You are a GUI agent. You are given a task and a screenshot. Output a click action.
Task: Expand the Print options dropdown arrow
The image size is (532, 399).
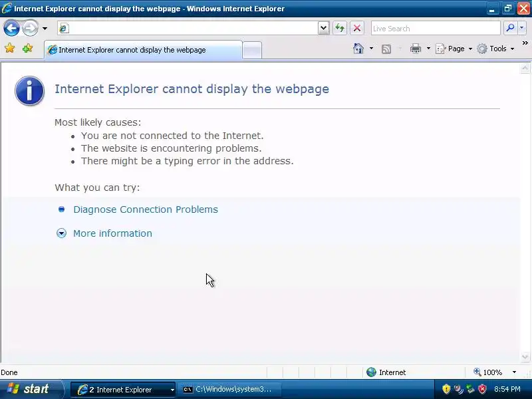(428, 49)
